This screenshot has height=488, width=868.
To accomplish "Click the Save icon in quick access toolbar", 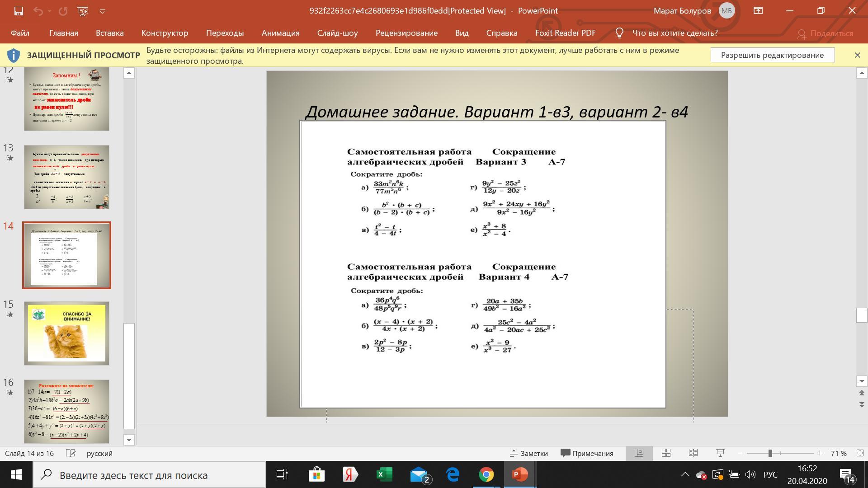I will coord(19,11).
